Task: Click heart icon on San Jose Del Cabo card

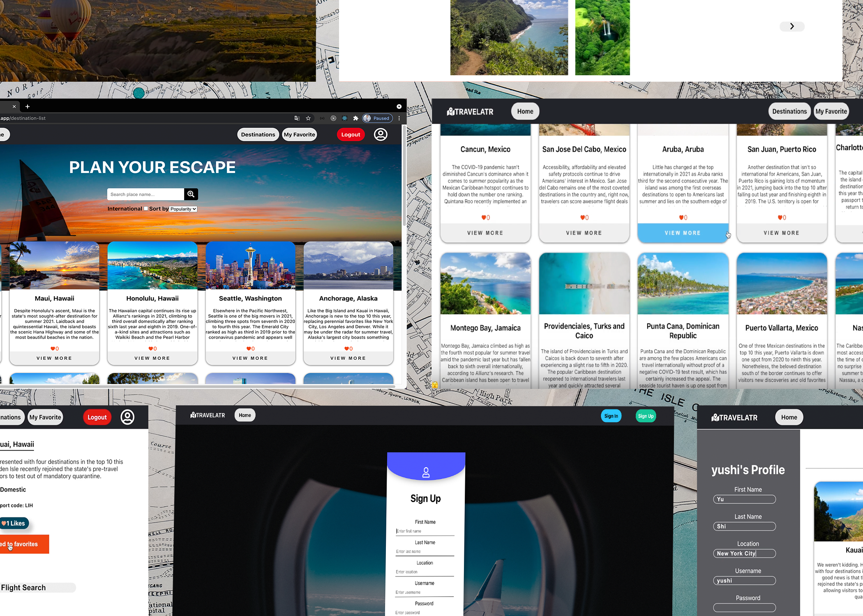Action: (x=582, y=218)
